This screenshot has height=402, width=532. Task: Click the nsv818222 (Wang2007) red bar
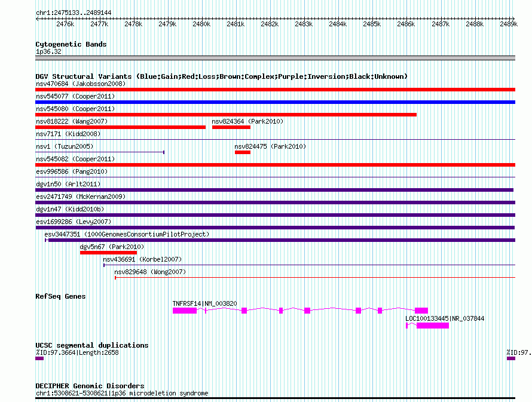click(120, 127)
